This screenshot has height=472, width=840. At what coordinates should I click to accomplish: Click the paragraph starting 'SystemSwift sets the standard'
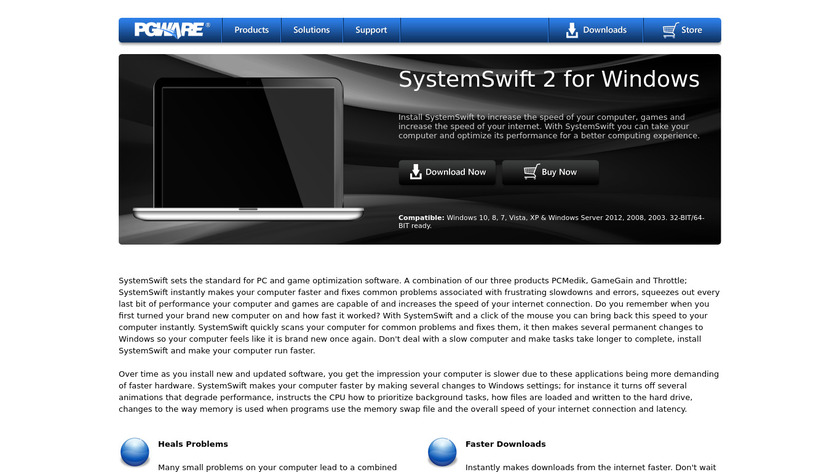pos(419,316)
